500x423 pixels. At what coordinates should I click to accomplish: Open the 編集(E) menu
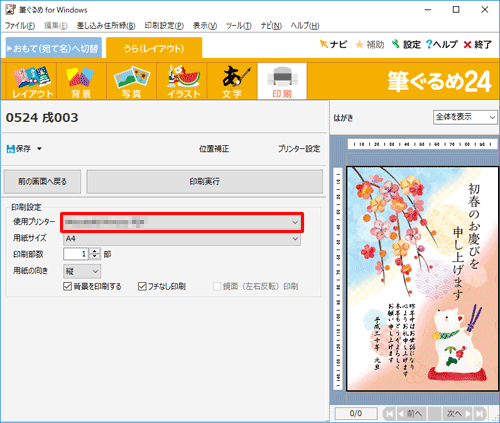coord(56,26)
